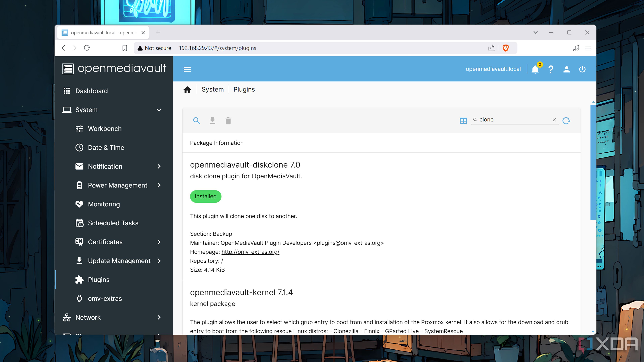Expand the Power Management submenu
This screenshot has width=644, height=362.
(159, 185)
